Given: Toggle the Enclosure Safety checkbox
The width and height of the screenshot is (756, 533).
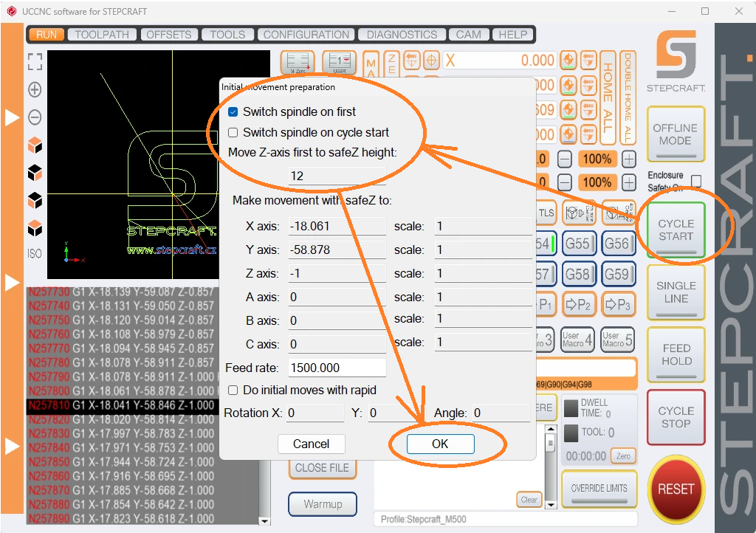Looking at the screenshot, I should click(x=695, y=181).
